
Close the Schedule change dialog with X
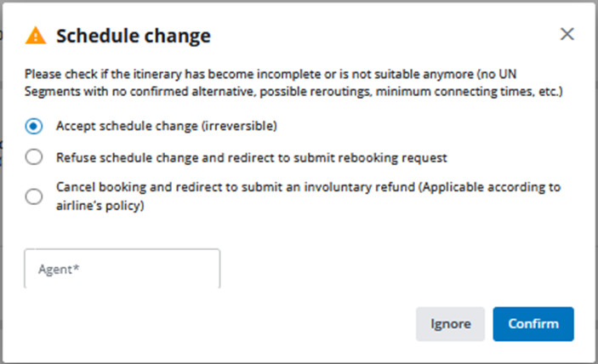coord(567,34)
